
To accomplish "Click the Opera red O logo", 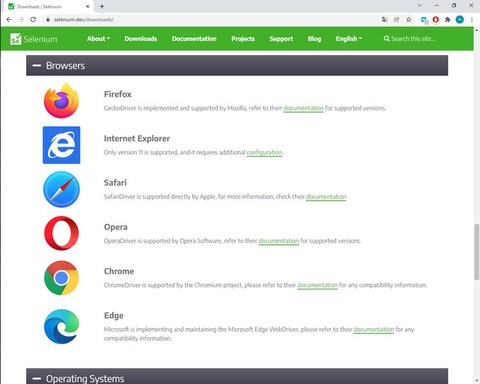I will coord(61,233).
